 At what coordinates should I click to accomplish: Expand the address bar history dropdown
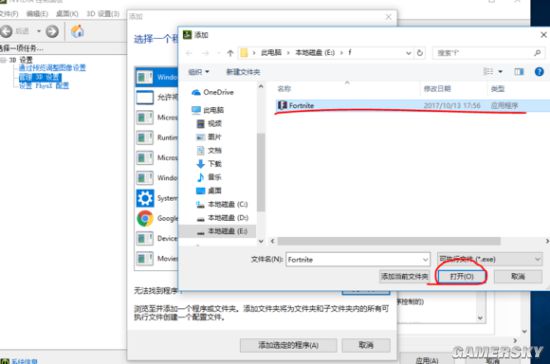point(408,53)
